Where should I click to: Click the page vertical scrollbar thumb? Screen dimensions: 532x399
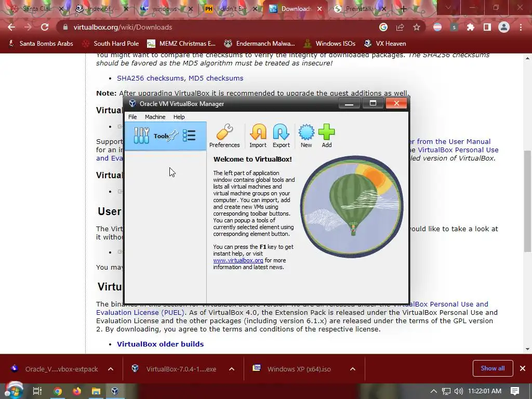point(527,201)
